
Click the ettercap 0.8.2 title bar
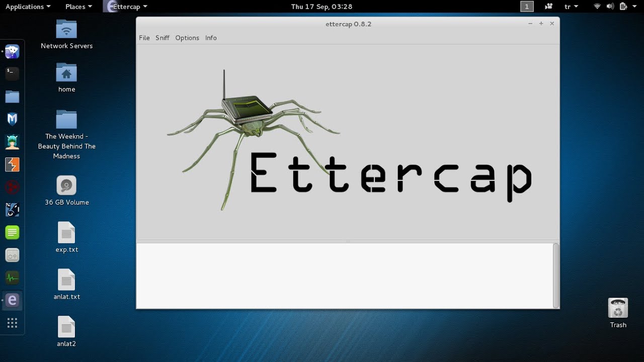[x=348, y=24]
